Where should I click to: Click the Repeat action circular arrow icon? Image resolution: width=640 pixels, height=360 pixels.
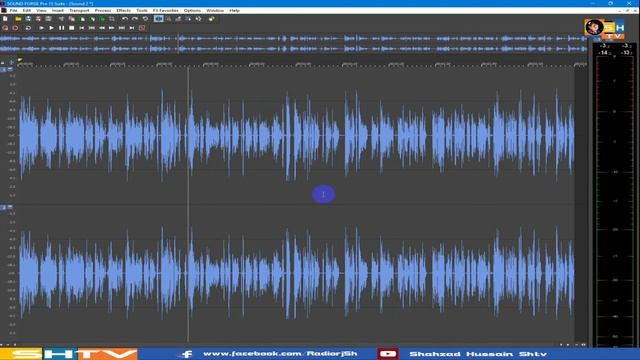(x=145, y=19)
